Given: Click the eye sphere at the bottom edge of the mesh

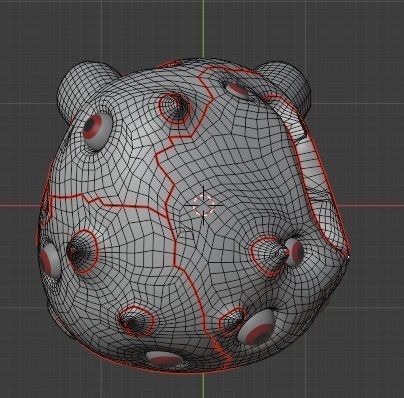Looking at the screenshot, I should point(164,359).
